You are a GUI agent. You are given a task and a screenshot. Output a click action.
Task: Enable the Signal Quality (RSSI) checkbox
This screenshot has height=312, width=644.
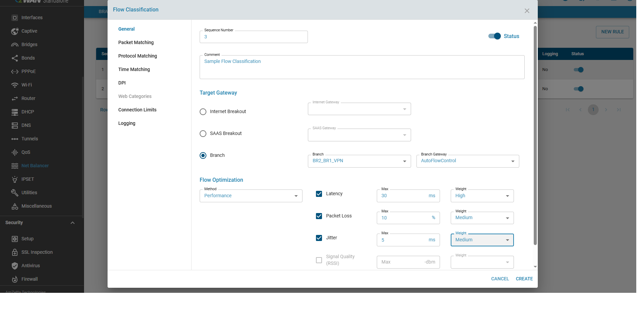319,260
